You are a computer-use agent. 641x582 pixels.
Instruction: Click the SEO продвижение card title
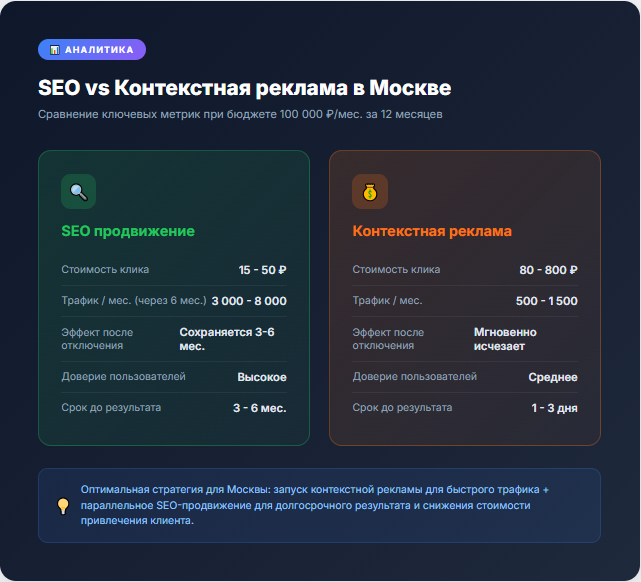[x=128, y=231]
